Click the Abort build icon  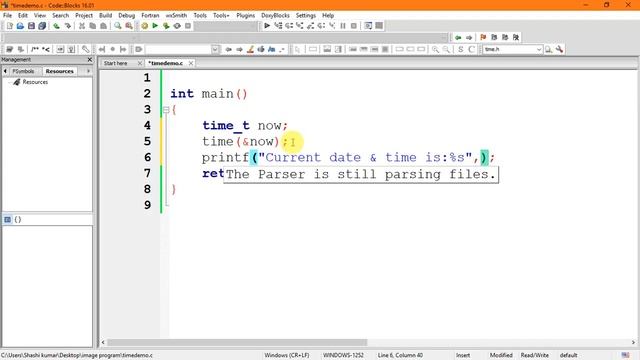click(188, 26)
